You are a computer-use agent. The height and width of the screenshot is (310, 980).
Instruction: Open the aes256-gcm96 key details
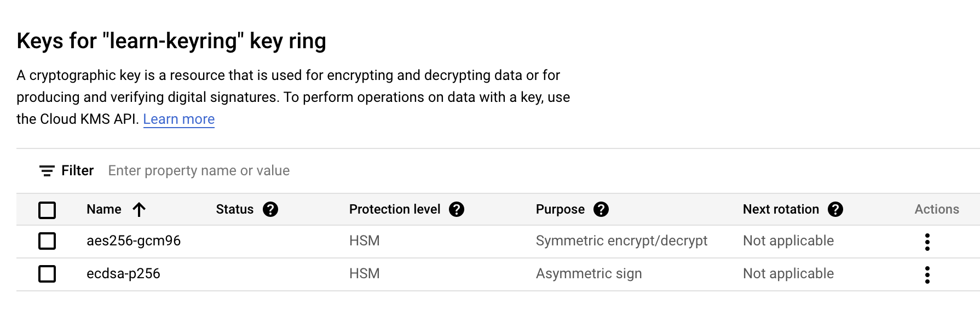(134, 240)
